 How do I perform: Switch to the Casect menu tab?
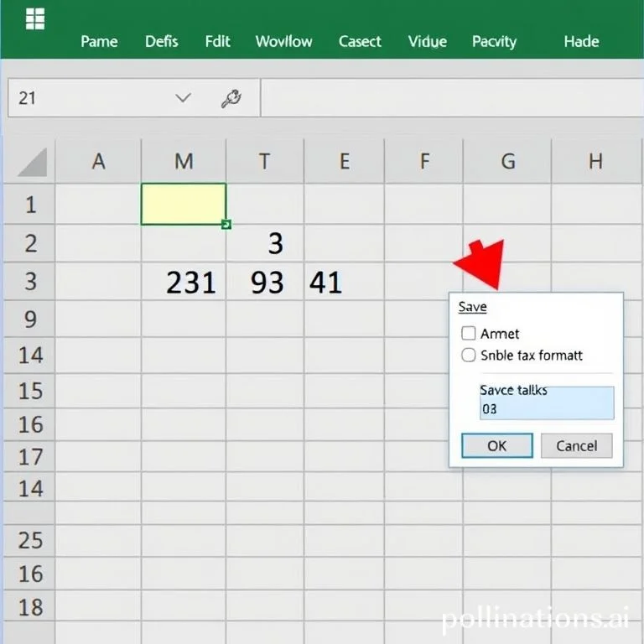tap(360, 41)
